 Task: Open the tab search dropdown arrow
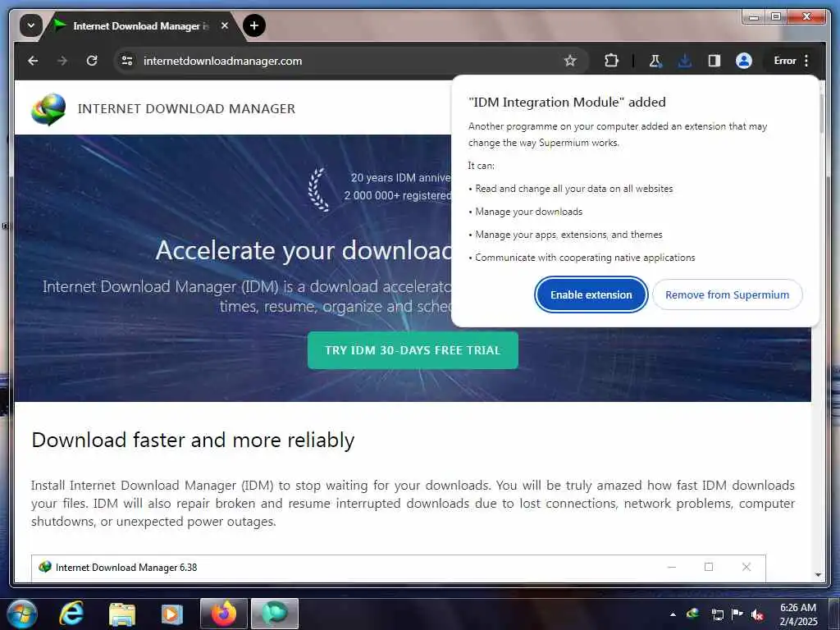31,25
